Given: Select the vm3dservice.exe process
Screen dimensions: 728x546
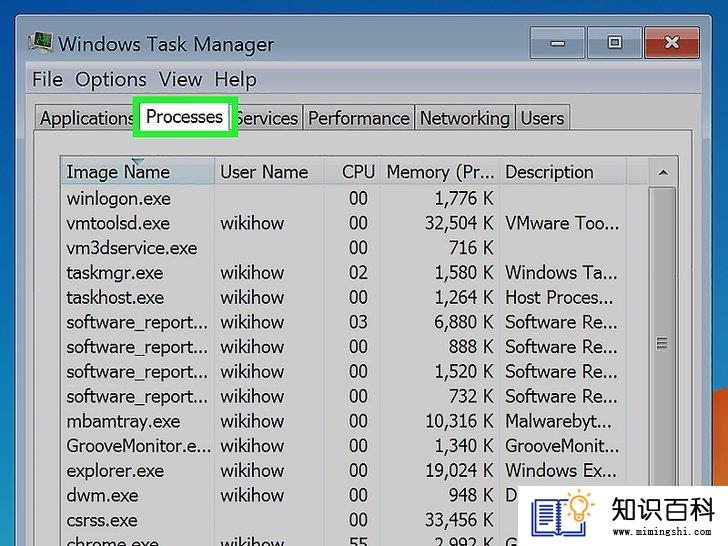Looking at the screenshot, I should [x=355, y=248].
